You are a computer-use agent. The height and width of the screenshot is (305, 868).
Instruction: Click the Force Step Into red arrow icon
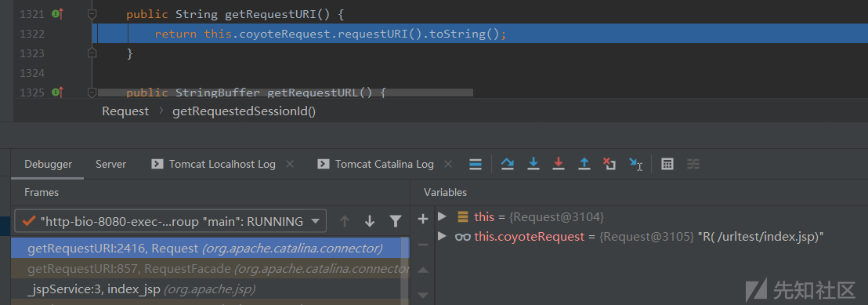[559, 164]
